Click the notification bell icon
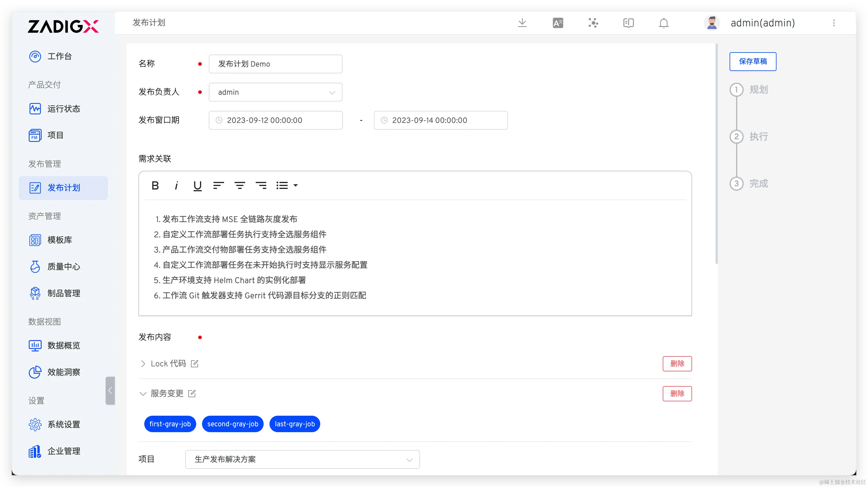The image size is (868, 487). click(x=664, y=23)
